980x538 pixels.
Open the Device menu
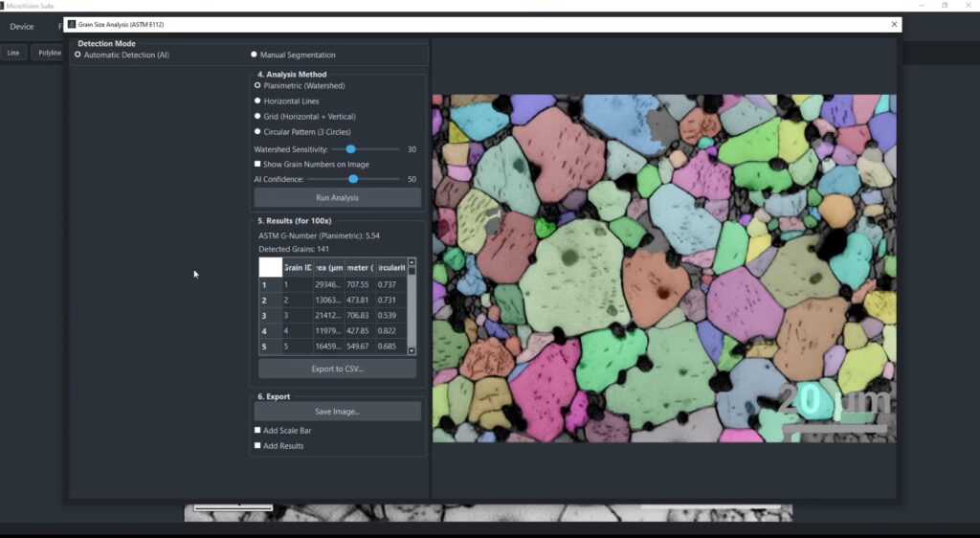tap(21, 26)
